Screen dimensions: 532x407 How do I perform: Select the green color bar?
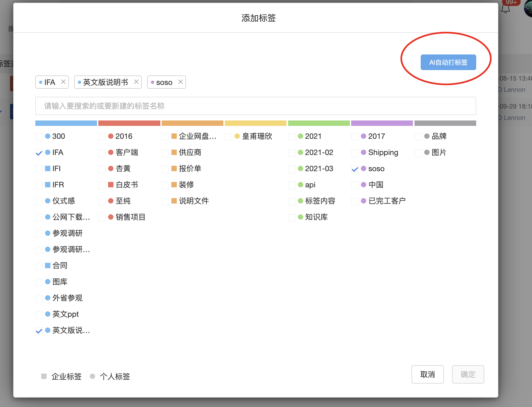[319, 123]
